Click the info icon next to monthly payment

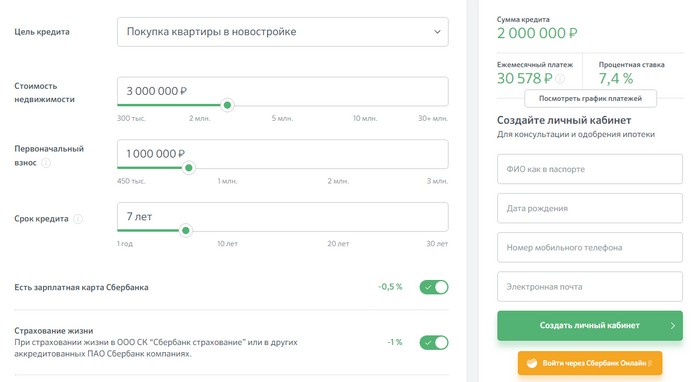(x=560, y=79)
